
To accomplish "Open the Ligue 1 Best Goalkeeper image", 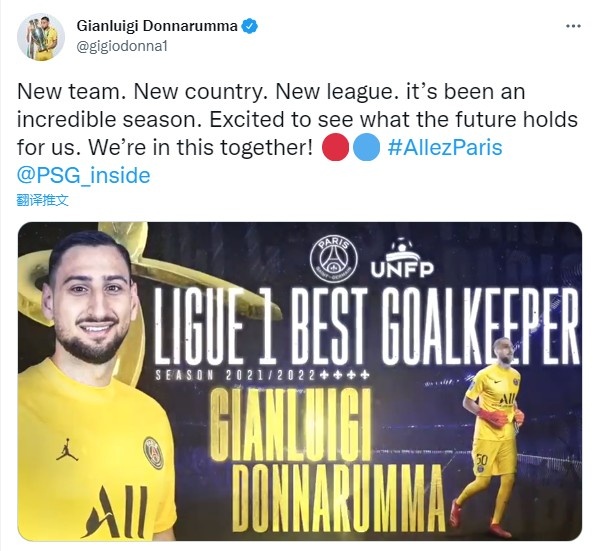I will [300, 381].
